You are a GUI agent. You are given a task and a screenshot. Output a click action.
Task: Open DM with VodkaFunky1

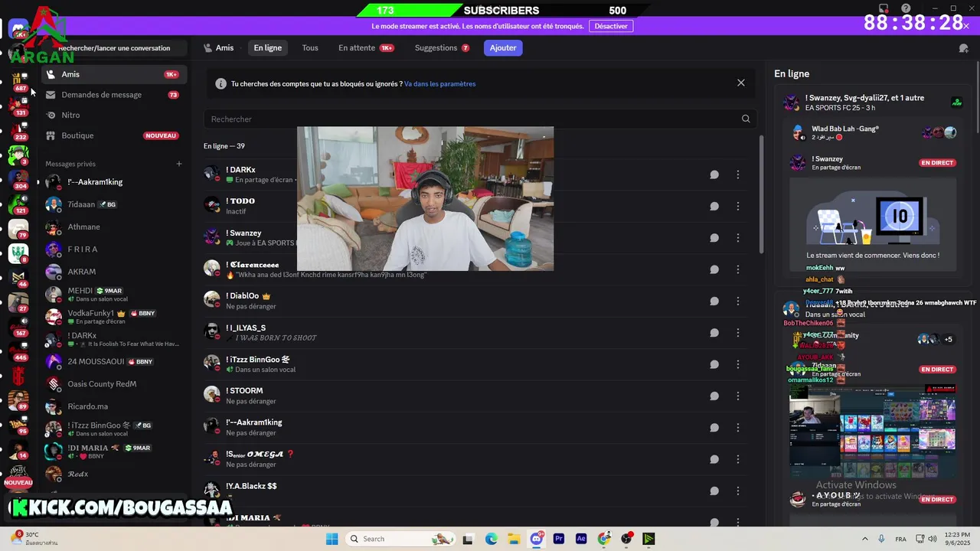point(114,317)
